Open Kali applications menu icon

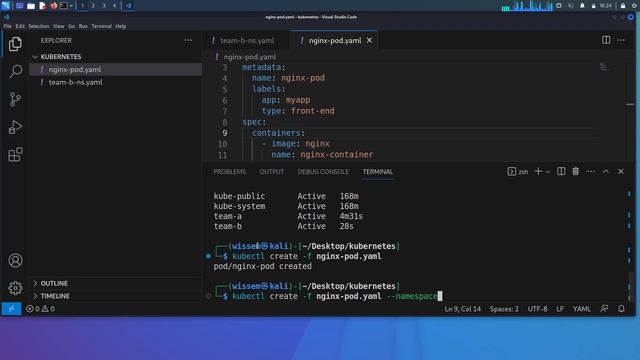tap(5, 6)
